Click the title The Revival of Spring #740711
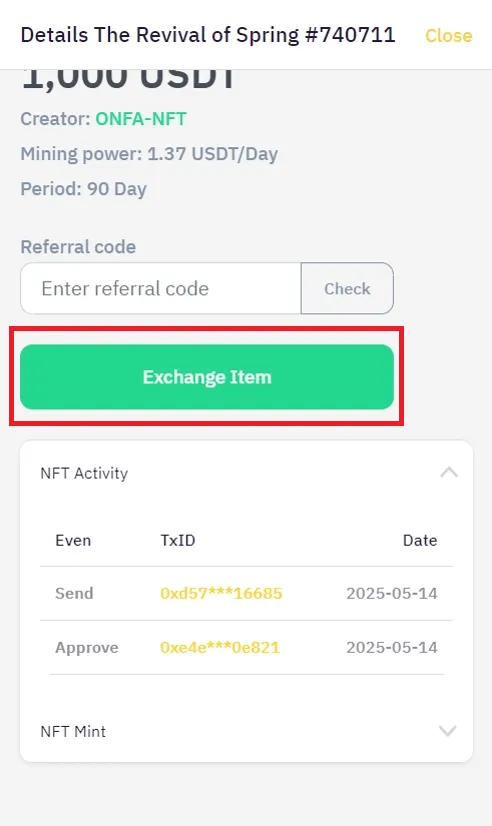Screen dimensions: 492x826 (x=245, y=35)
